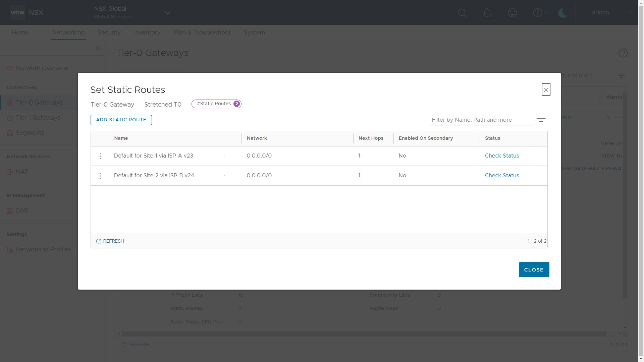Collapse the left sidebar with double chevron
The width and height of the screenshot is (644, 362).
click(98, 48)
